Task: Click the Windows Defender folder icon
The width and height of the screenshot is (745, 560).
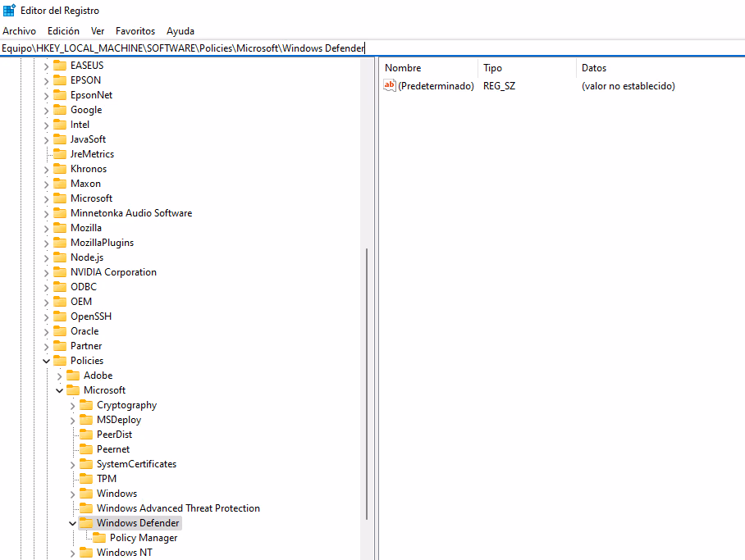Action: tap(86, 523)
